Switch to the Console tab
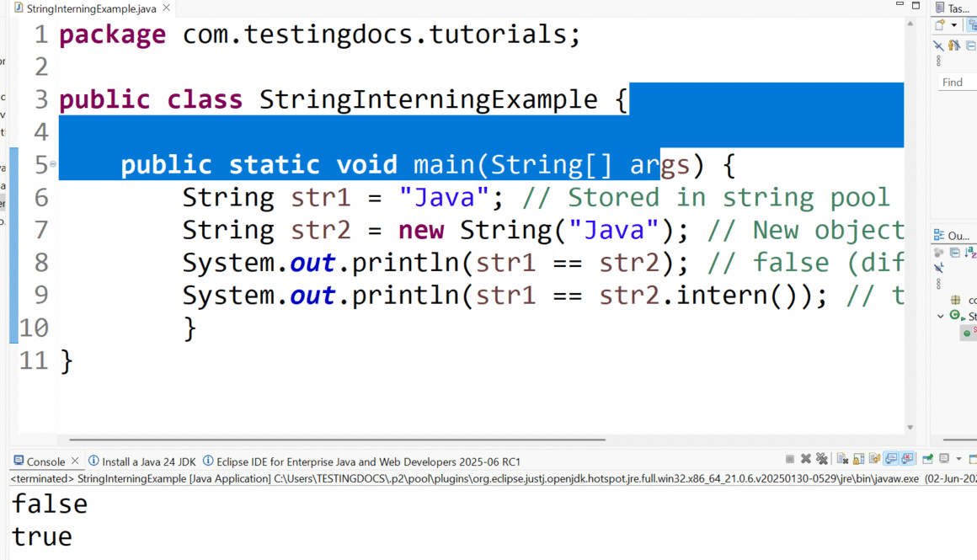 click(45, 461)
